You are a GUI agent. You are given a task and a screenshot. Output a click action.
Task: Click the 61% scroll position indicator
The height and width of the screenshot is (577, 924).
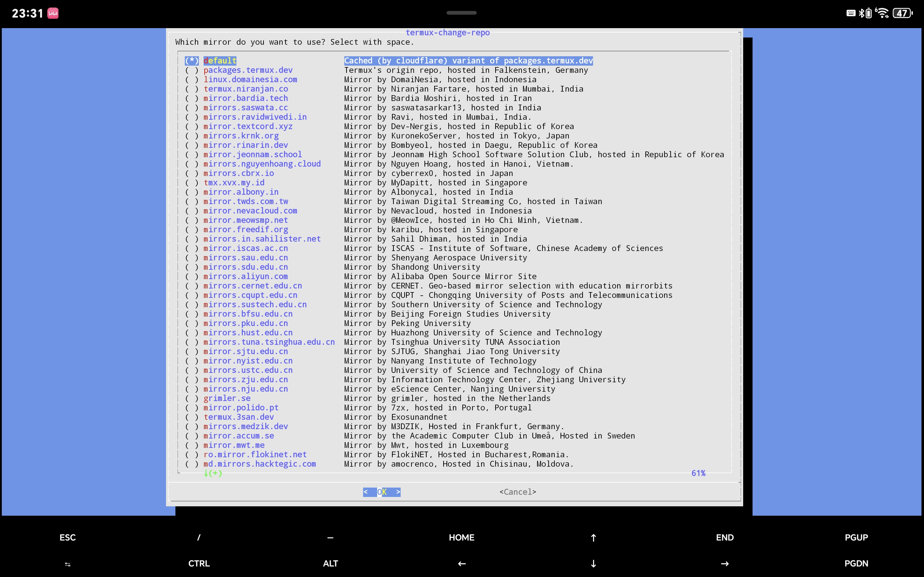point(698,473)
